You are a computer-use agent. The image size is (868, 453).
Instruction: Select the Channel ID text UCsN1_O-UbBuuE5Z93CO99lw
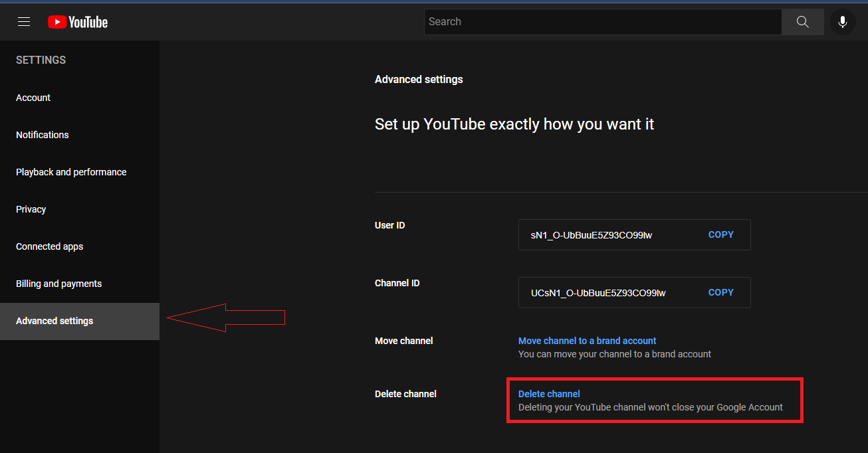598,293
